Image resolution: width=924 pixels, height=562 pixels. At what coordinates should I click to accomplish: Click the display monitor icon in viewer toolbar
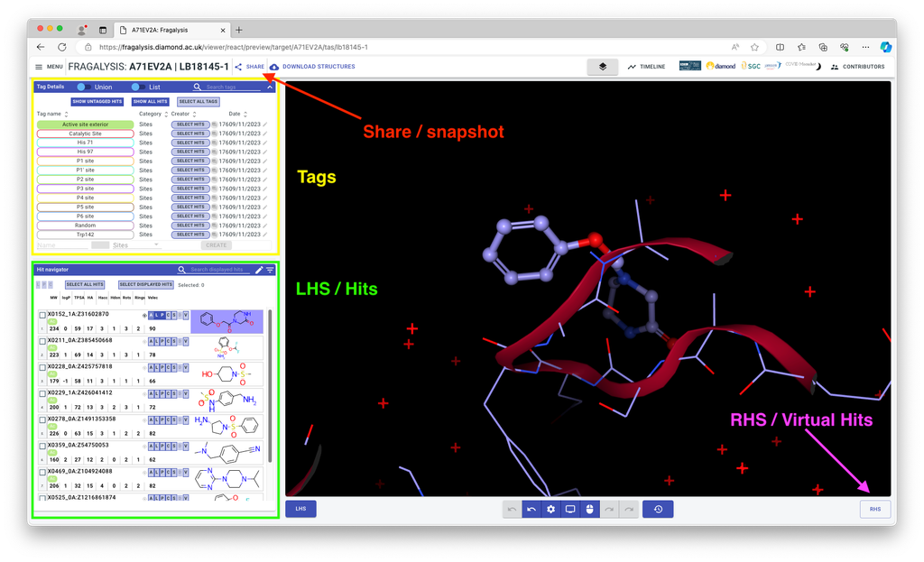click(570, 510)
